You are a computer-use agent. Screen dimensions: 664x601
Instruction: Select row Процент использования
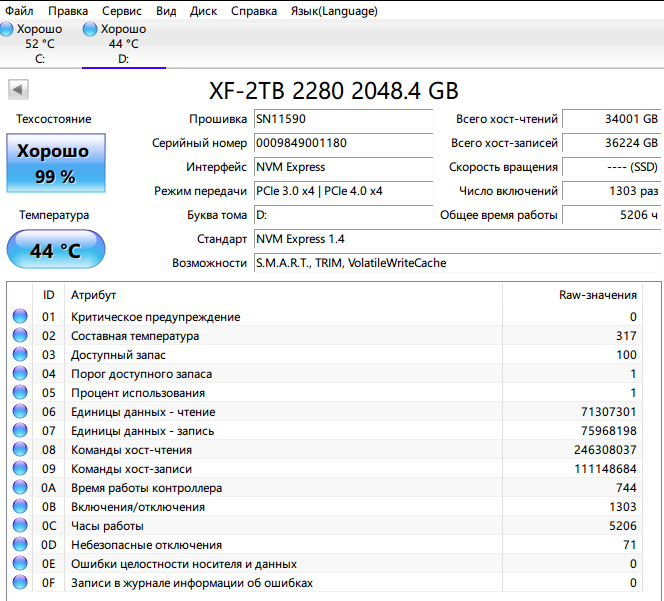coord(325,393)
